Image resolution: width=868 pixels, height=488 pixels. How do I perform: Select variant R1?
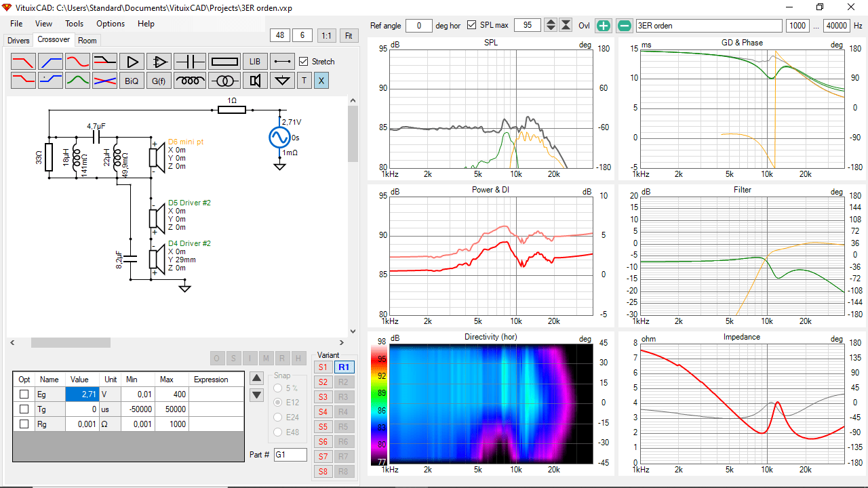point(344,367)
